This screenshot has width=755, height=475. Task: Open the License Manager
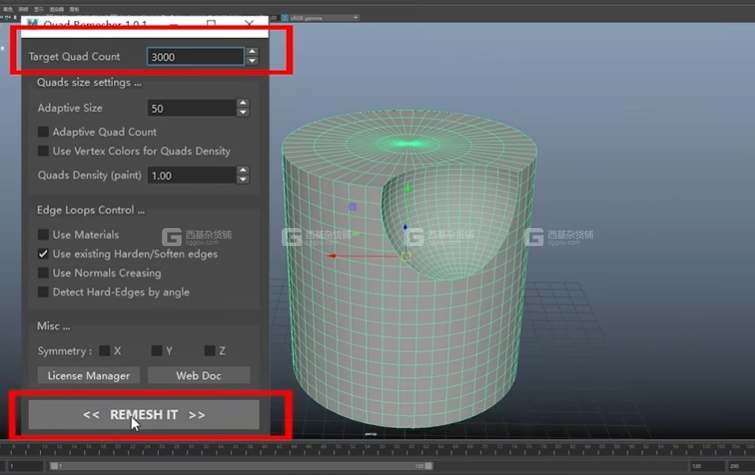point(89,376)
